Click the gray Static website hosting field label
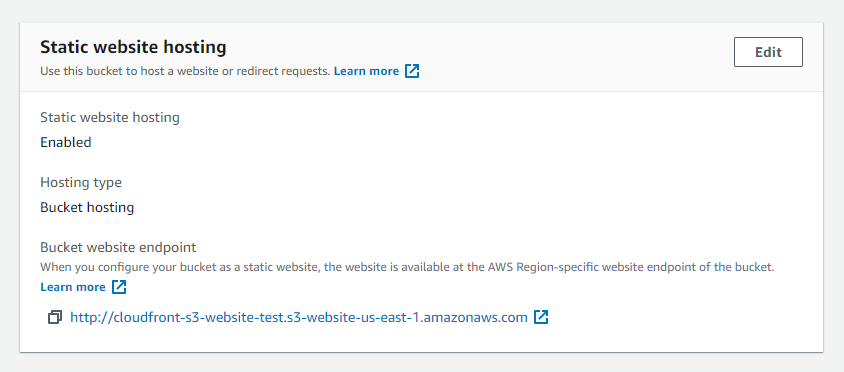 pos(110,117)
